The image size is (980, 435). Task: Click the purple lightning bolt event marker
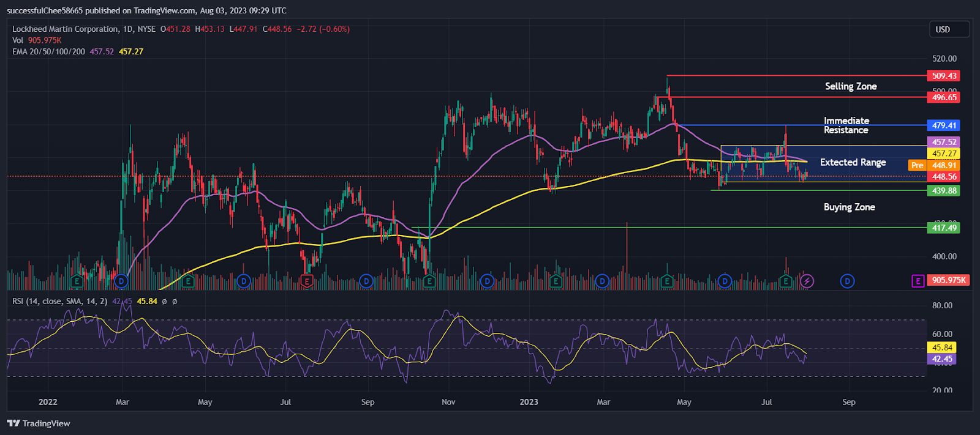(x=807, y=281)
